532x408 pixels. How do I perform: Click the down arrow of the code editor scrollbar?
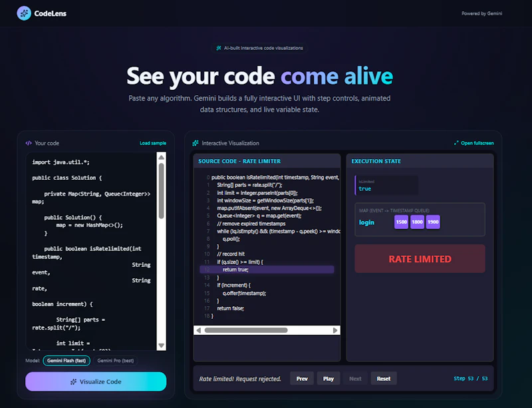(x=162, y=346)
